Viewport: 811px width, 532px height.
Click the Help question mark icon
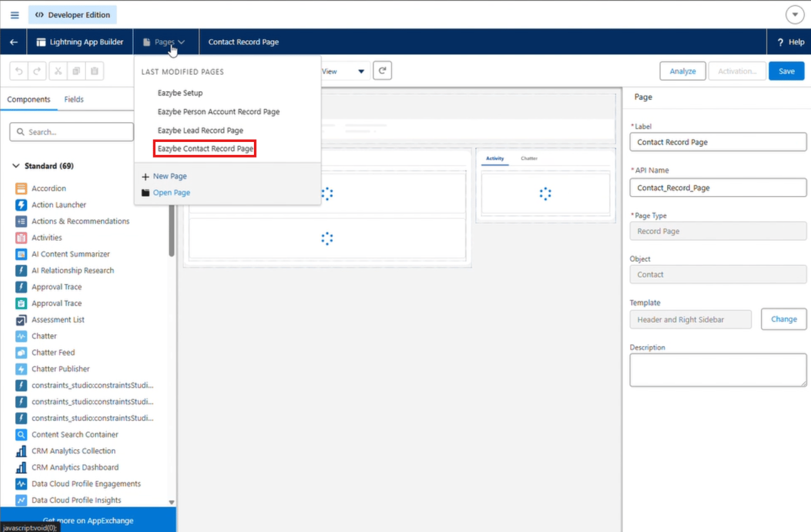click(x=780, y=42)
